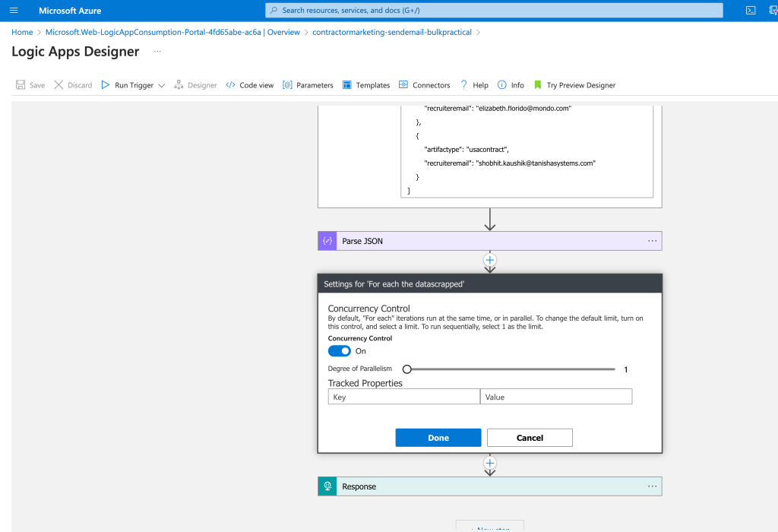
Task: Click the shobhit.kaushik@tanishasystems.com JSON line
Action: pos(510,163)
